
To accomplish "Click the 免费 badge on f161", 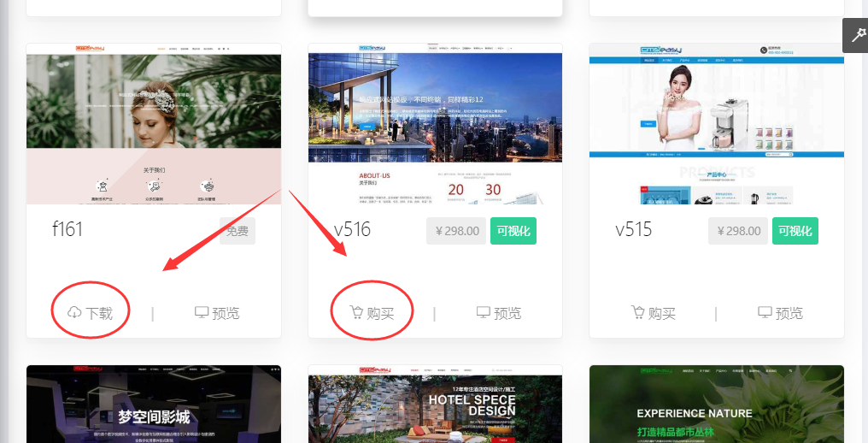I will point(238,231).
